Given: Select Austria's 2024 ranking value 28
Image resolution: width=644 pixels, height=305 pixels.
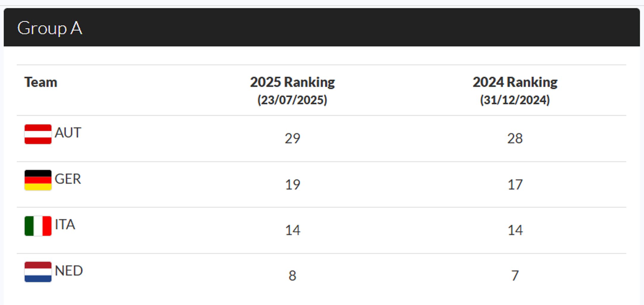Looking at the screenshot, I should coord(515,139).
